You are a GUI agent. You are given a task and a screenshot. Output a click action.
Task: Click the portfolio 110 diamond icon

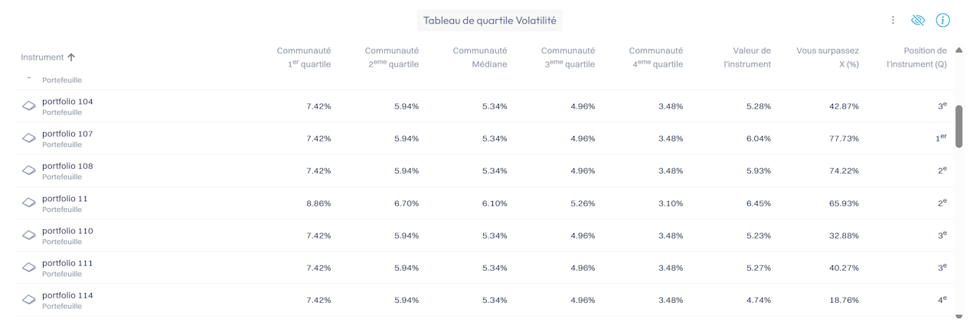[x=29, y=236]
